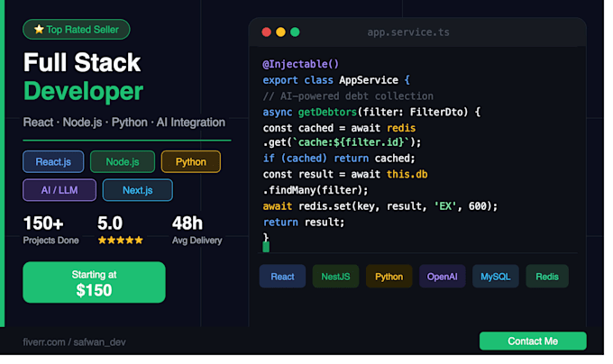Click the app.service.ts file title
This screenshot has height=364, width=613.
(408, 32)
